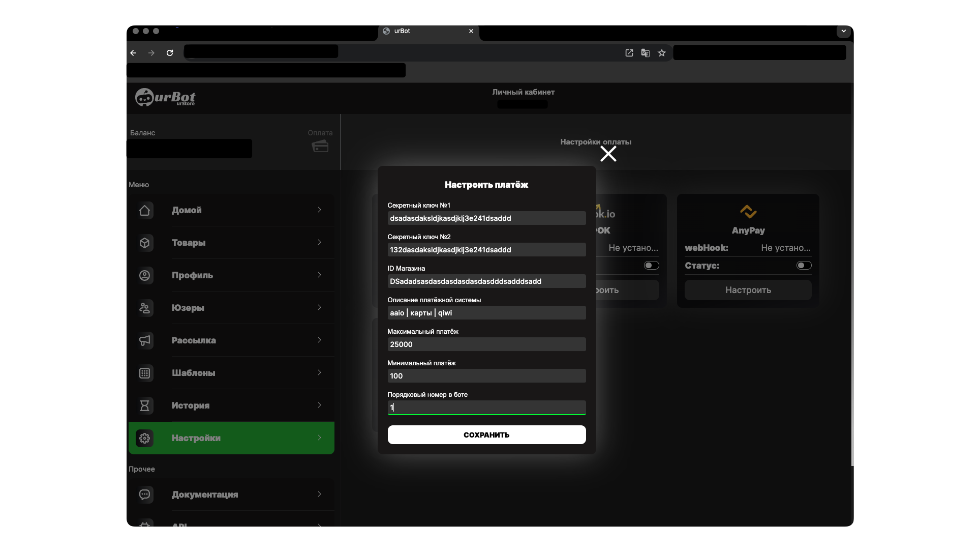Screen dimensions: 980x552
Task: Expand the Домой chevron arrow
Action: pos(319,210)
